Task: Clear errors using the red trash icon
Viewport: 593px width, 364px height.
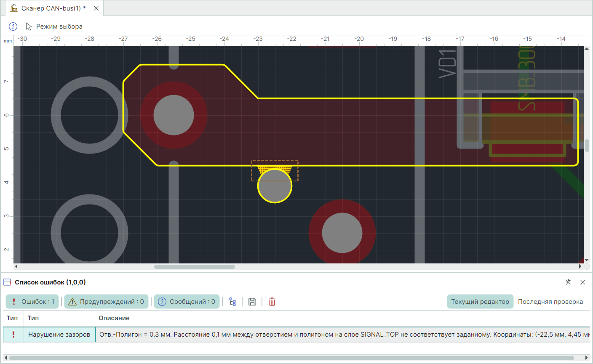Action: [x=272, y=302]
